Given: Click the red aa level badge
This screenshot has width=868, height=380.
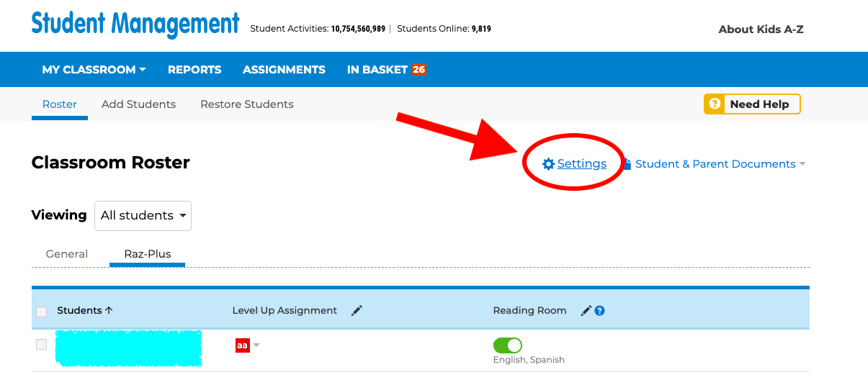Looking at the screenshot, I should 243,345.
